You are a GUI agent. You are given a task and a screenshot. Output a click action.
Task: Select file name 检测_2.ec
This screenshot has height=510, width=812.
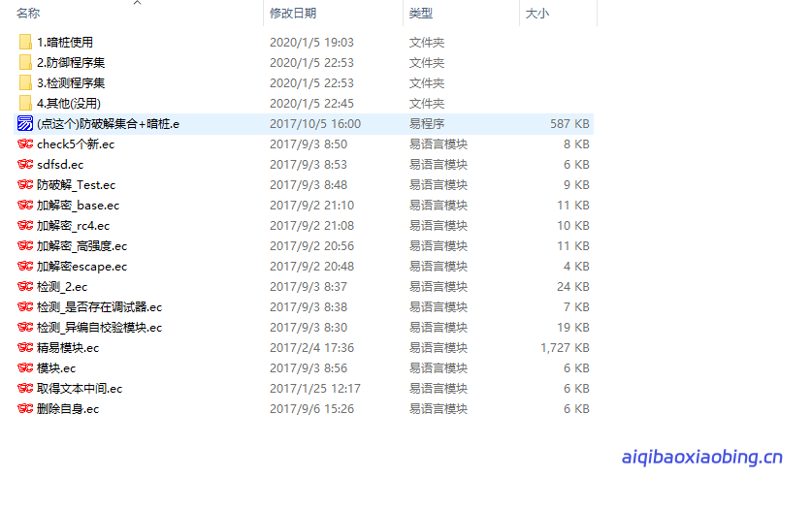pos(62,287)
